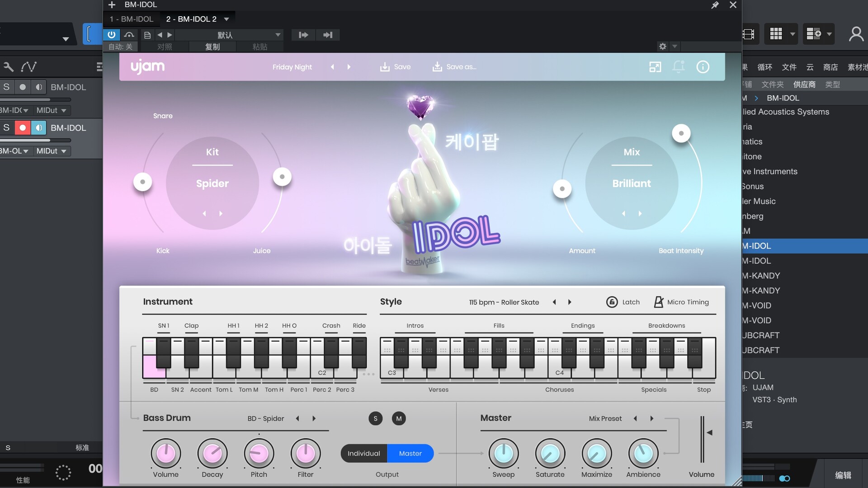Select next Style after Roller Skate
This screenshot has height=488, width=868.
click(x=570, y=302)
